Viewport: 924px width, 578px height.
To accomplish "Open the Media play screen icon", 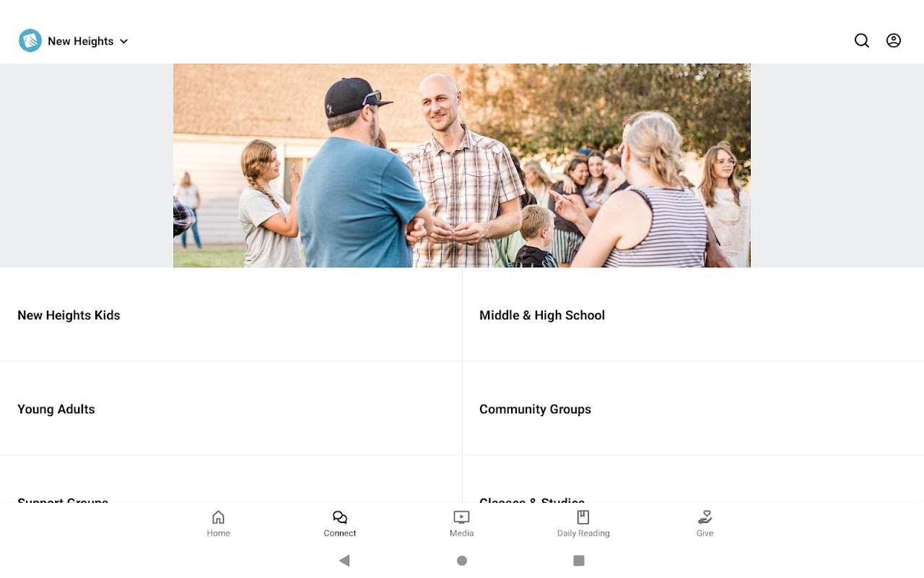I will 461,517.
